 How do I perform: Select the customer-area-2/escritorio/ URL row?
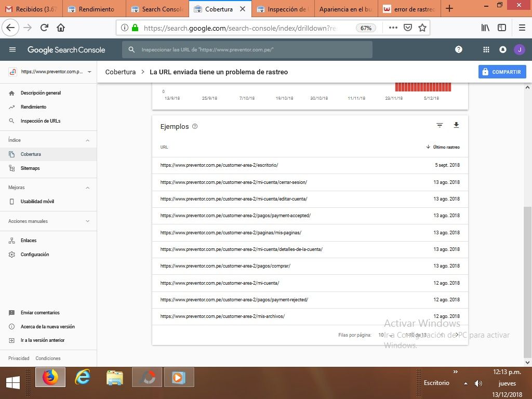310,165
